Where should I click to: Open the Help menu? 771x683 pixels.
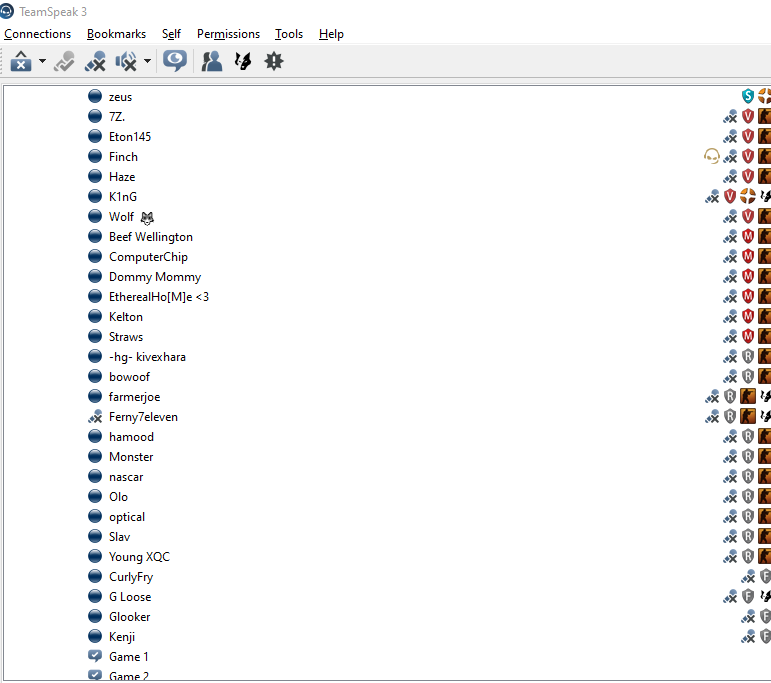point(331,34)
